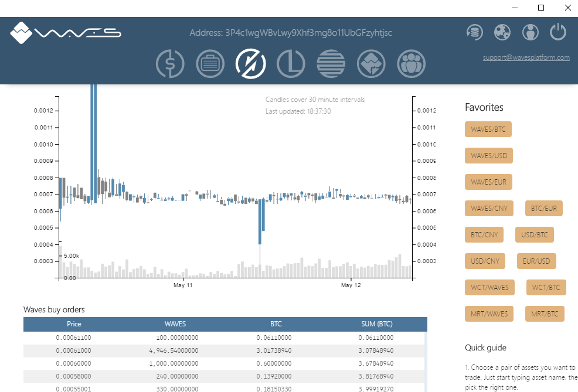Screen dimensions: 578x392
Task: Pick the MRT/BTC favorite pair
Action: pyautogui.click(x=545, y=314)
